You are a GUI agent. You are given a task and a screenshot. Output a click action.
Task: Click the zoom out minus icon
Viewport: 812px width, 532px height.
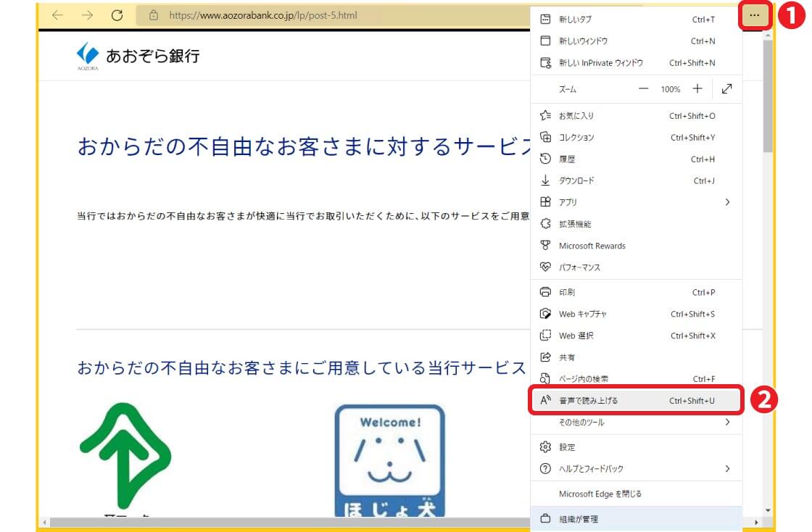(643, 89)
